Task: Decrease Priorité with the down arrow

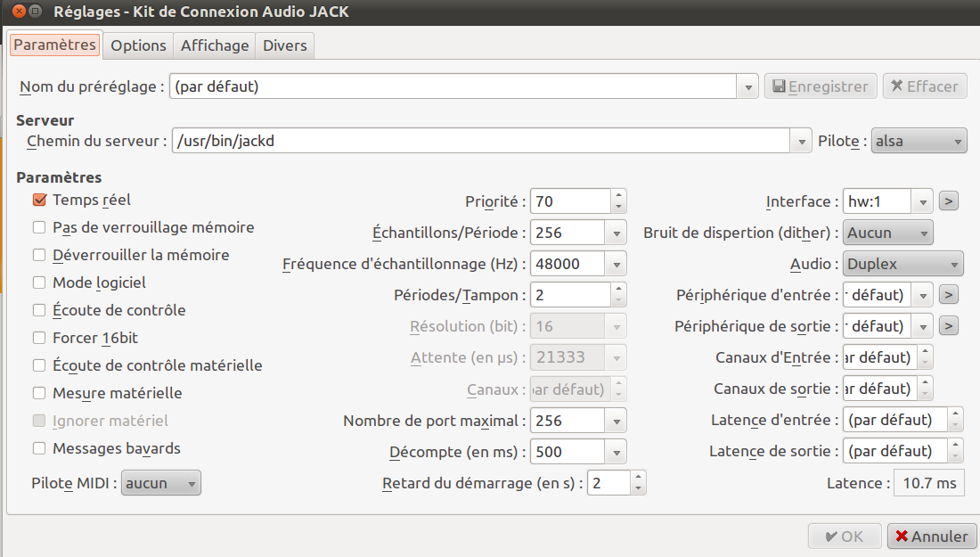Action: tap(618, 207)
